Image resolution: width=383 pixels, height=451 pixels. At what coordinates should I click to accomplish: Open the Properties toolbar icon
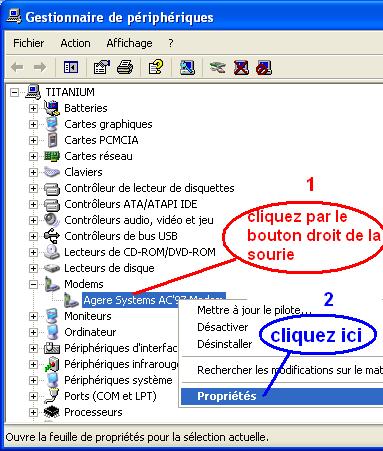click(x=101, y=67)
